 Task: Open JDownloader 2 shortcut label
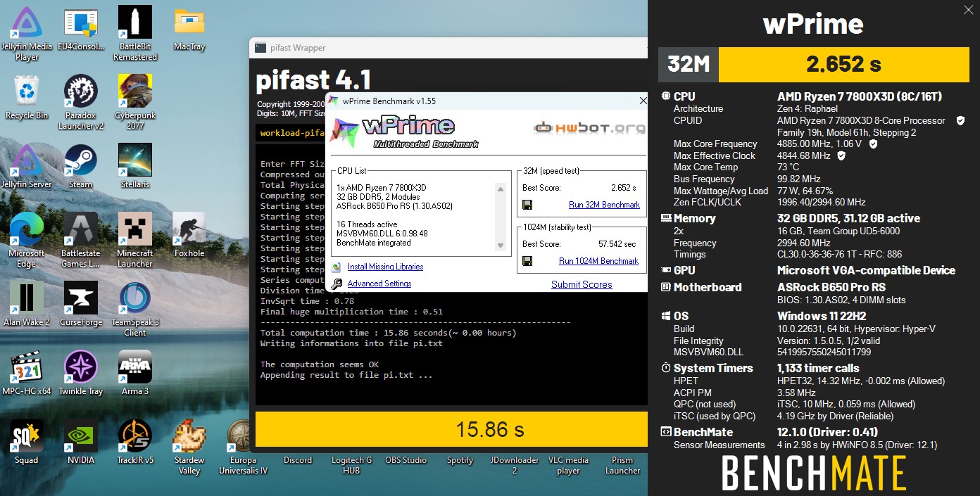click(515, 465)
